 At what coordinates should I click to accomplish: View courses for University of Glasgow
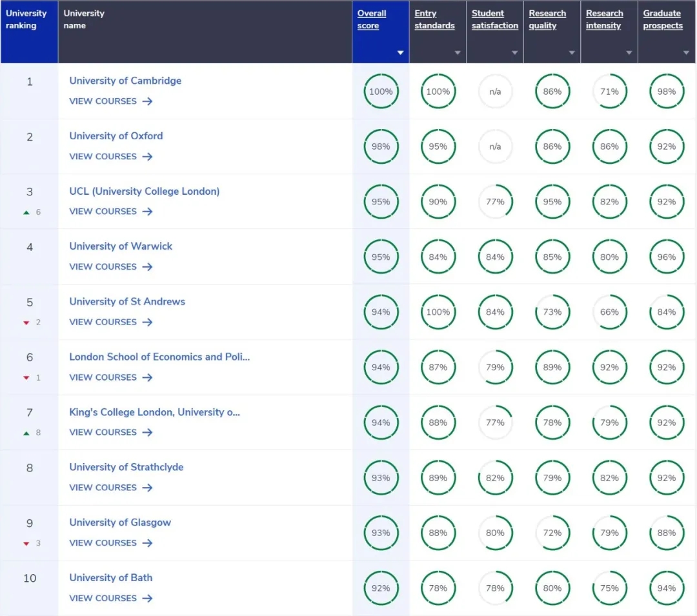111,543
